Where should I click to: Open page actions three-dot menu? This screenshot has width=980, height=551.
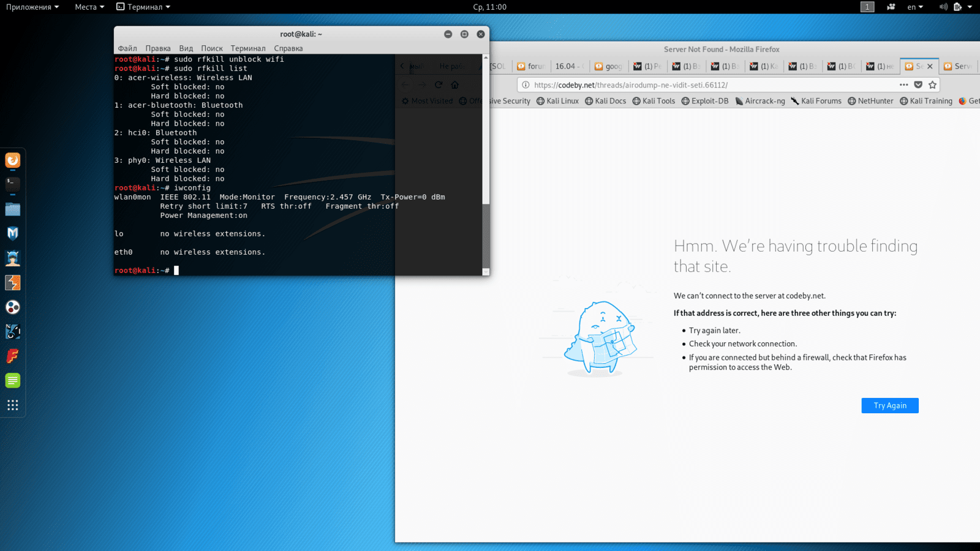[x=903, y=85]
